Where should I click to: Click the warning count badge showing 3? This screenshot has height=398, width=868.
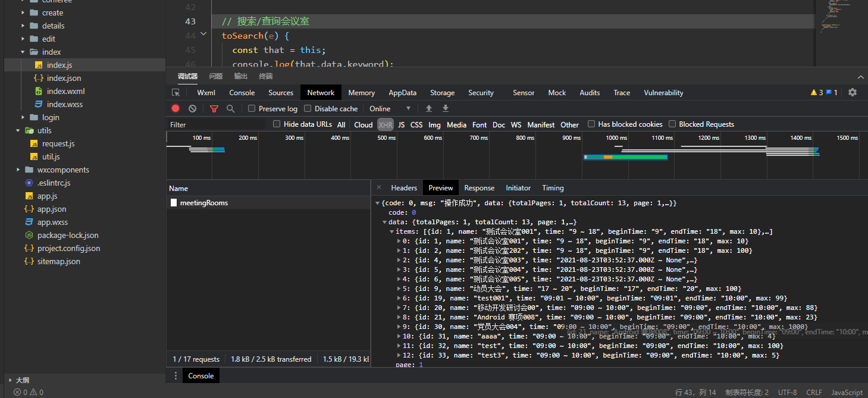click(817, 93)
